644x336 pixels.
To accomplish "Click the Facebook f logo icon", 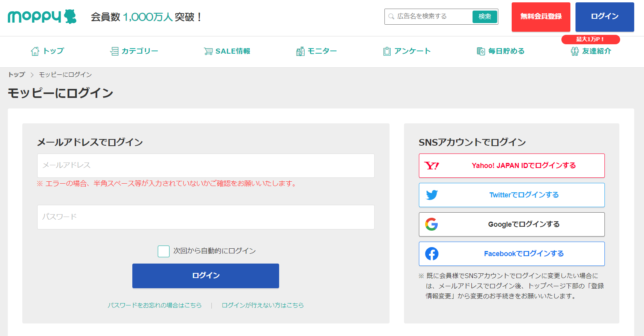I will 432,254.
